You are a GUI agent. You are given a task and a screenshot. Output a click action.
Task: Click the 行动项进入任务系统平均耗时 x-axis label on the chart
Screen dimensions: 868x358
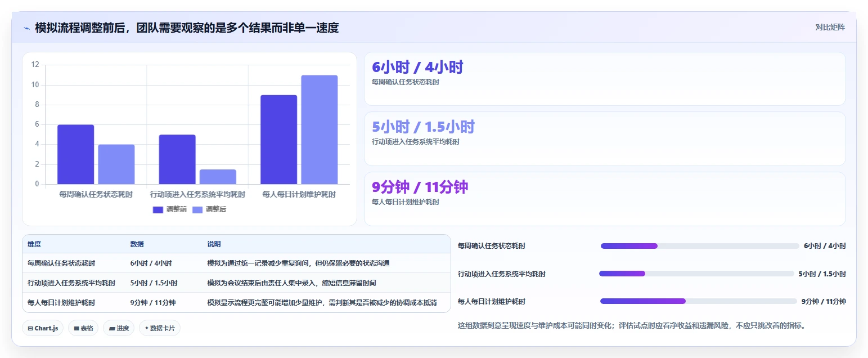197,195
